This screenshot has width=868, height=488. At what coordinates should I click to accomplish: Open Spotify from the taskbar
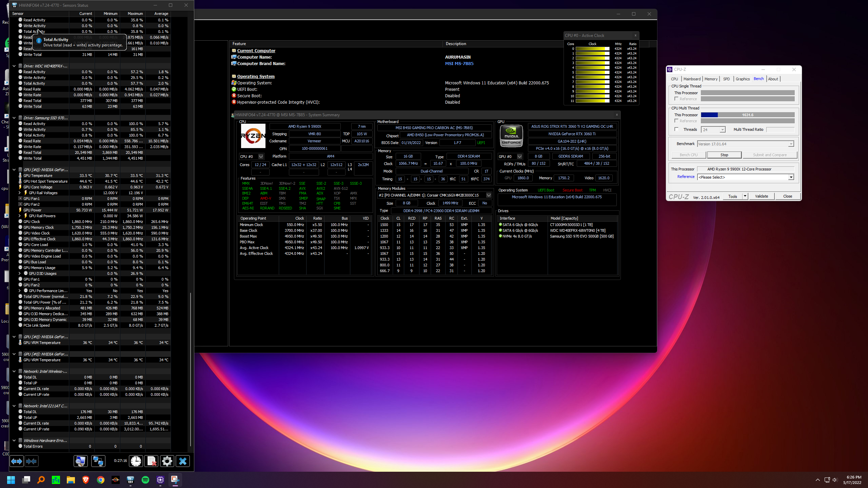145,480
